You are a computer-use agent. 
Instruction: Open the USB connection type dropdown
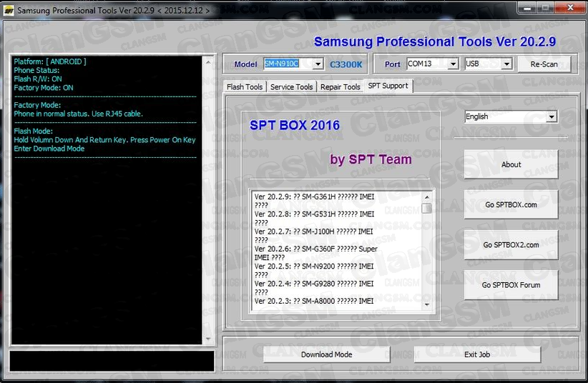[x=506, y=64]
